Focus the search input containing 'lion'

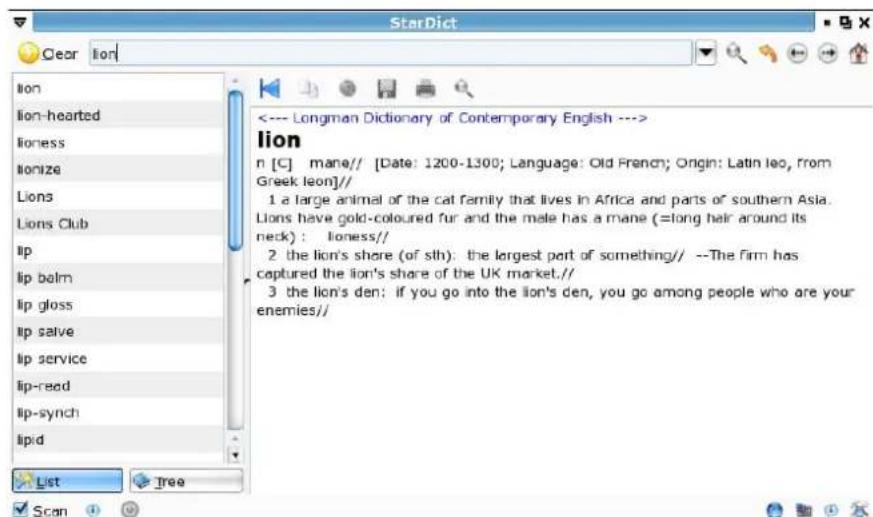391,53
